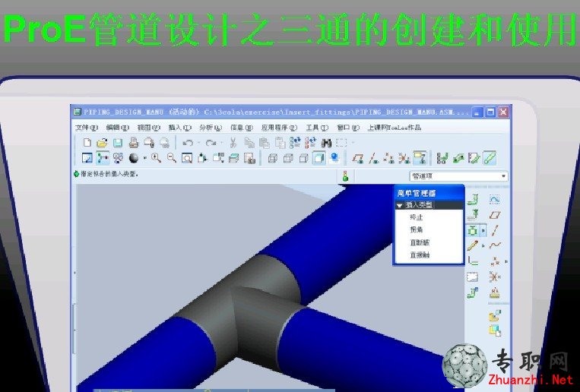Image resolution: width=580 pixels, height=392 pixels.
Task: Click the Undo arrow icon
Action: click(x=188, y=143)
